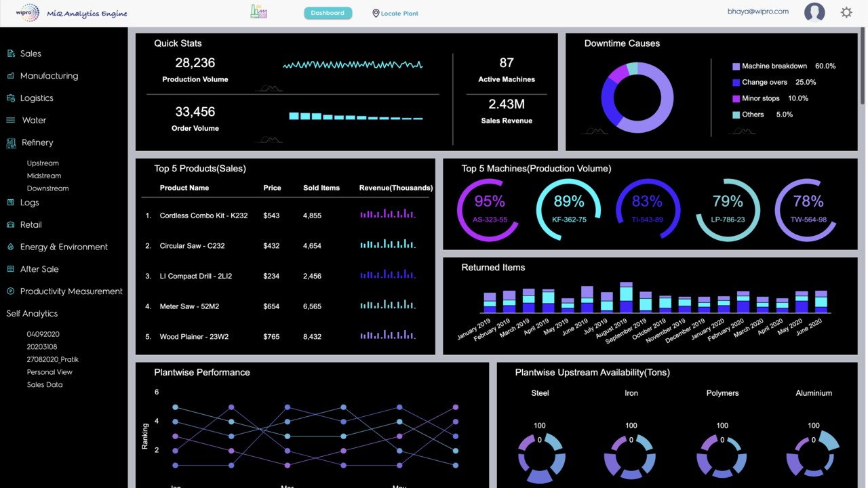Click the factory plant icon in header
This screenshot has width=868, height=488.
coord(258,12)
